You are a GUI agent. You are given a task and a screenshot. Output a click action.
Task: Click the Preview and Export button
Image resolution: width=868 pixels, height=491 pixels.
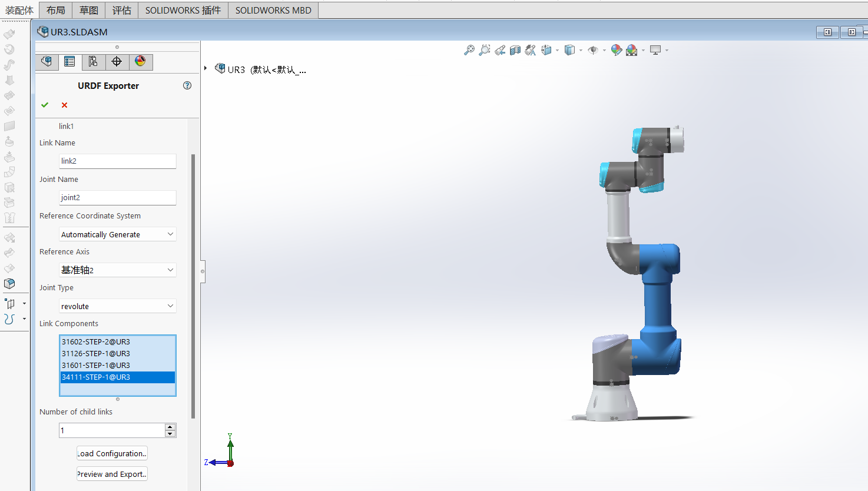112,474
